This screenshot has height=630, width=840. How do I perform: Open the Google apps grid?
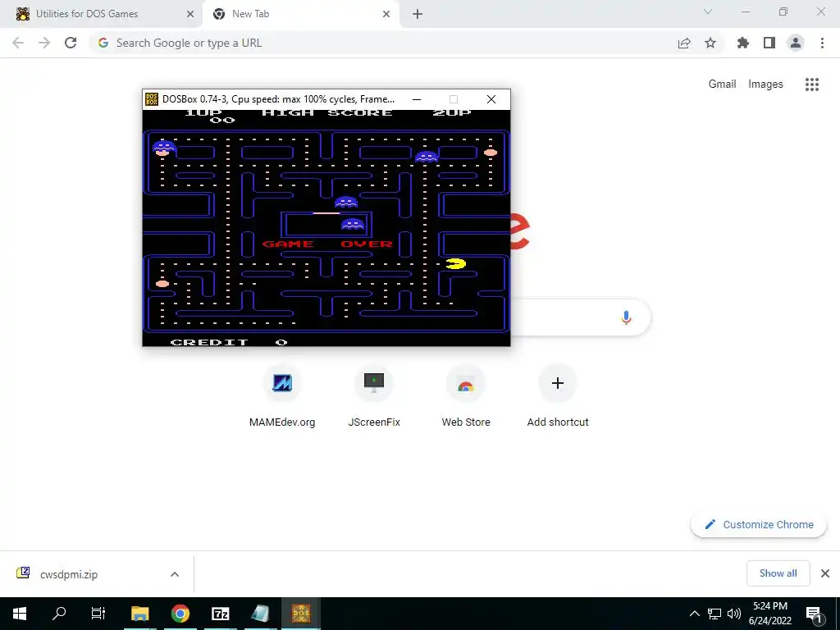(812, 84)
